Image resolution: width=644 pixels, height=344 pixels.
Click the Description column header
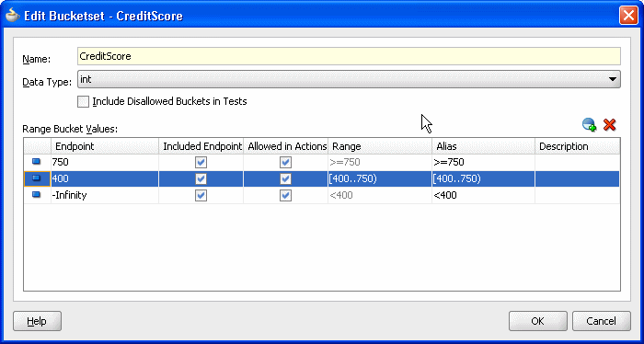coord(578,146)
